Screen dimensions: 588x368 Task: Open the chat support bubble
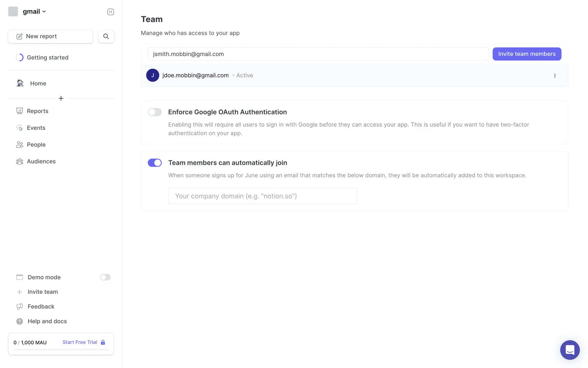point(570,350)
